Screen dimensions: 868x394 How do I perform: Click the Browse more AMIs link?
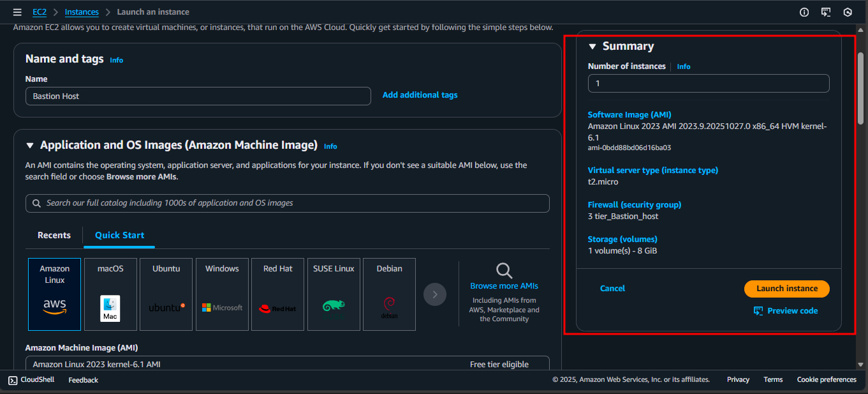coord(504,286)
